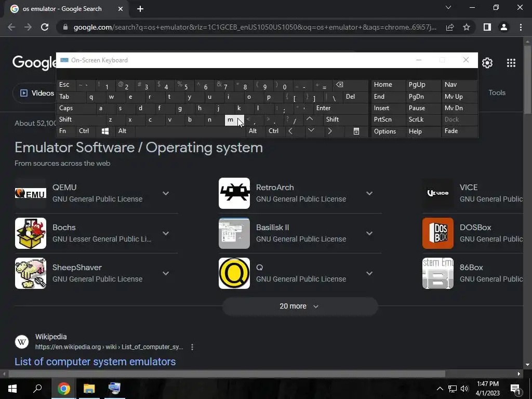Open volume control in system tray
Screen dimensions: 532x399
click(x=464, y=389)
